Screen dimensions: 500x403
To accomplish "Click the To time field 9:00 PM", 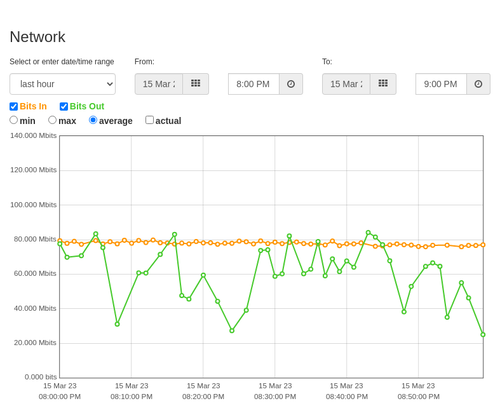I will coord(441,84).
